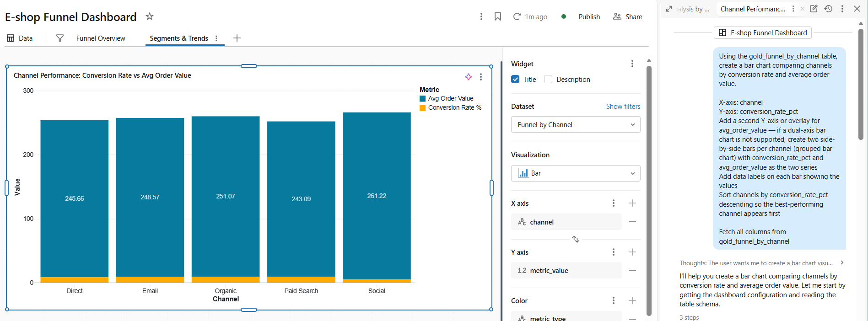
Task: Click the bookmark icon in header
Action: [498, 16]
